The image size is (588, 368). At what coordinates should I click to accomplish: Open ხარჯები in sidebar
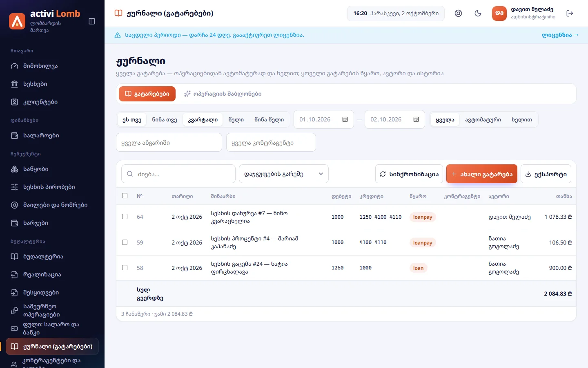point(52,223)
